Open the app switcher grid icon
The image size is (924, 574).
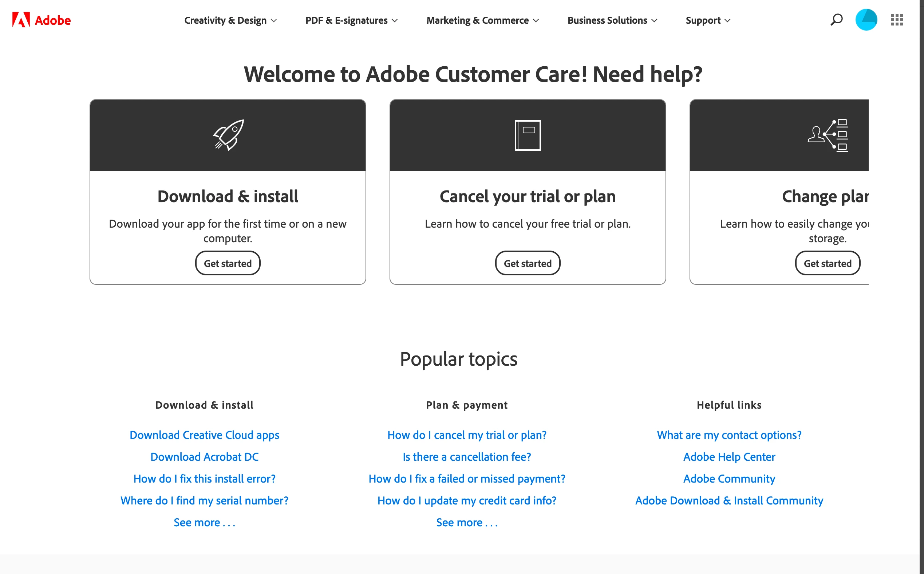click(897, 20)
